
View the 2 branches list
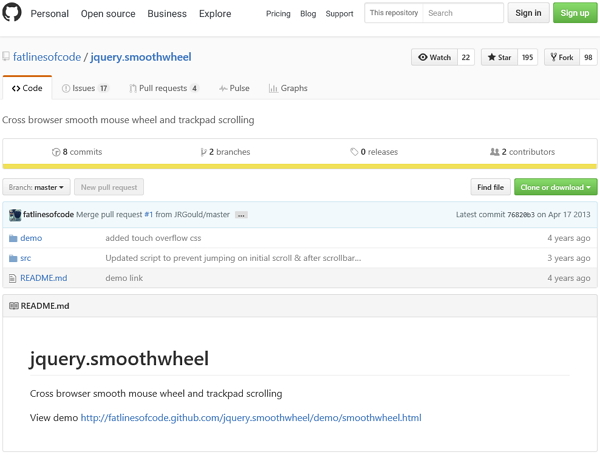coord(226,152)
